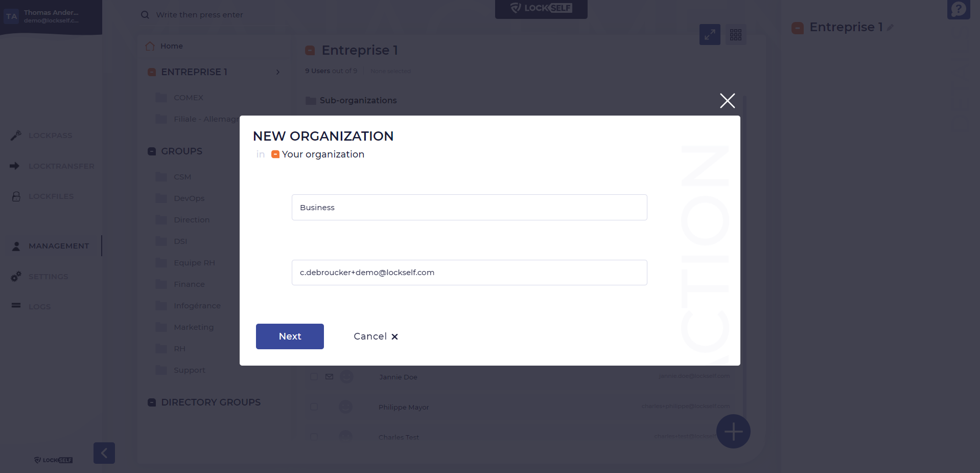
Task: Close the New Organization dialog with X icon
Action: pos(727,101)
